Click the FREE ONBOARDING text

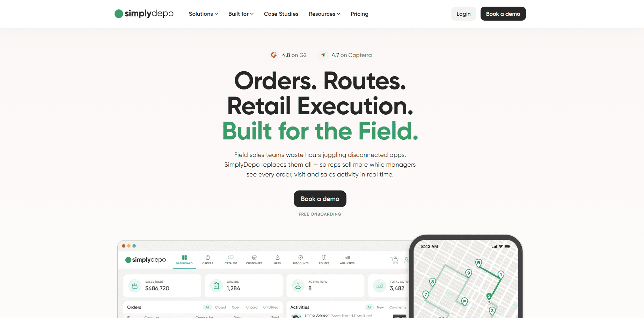coord(320,214)
